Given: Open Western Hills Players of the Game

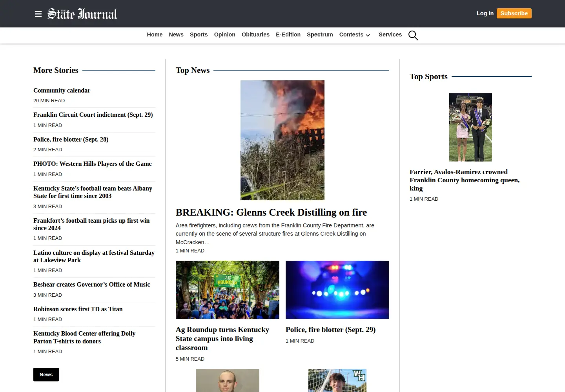Looking at the screenshot, I should coord(92,164).
